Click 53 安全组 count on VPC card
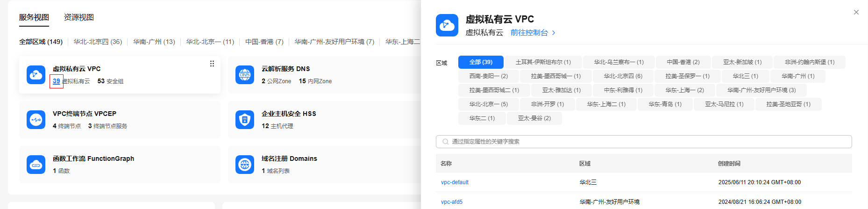The width and height of the screenshot is (868, 209). click(111, 81)
